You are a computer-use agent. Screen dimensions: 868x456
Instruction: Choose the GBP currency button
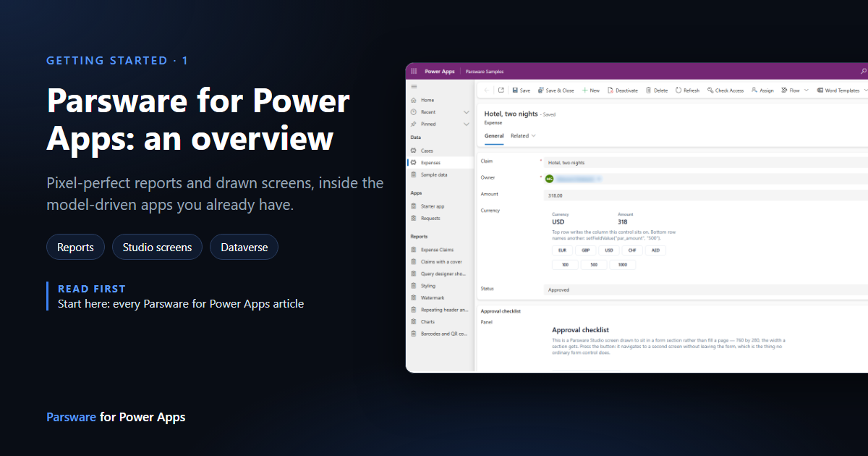pos(585,250)
